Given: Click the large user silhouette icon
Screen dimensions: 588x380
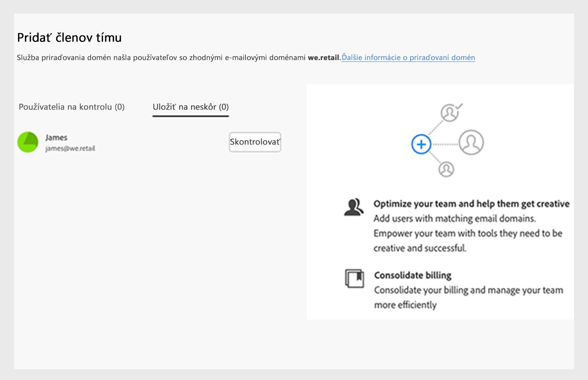Looking at the screenshot, I should (x=471, y=142).
